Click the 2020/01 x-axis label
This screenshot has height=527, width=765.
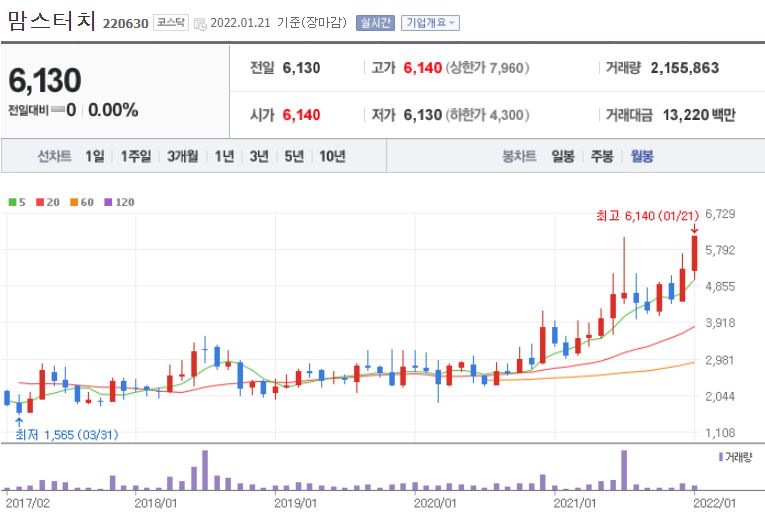(x=435, y=503)
